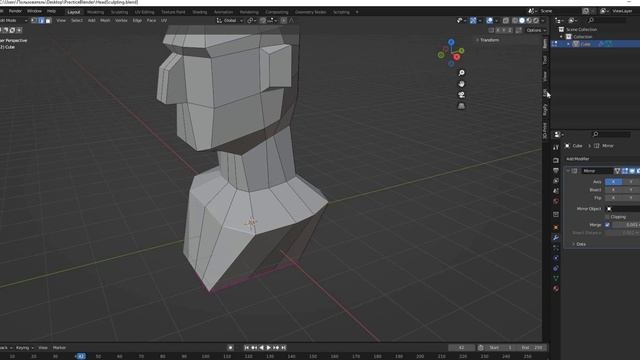
Task: Open the Help menu
Action: coord(51,11)
